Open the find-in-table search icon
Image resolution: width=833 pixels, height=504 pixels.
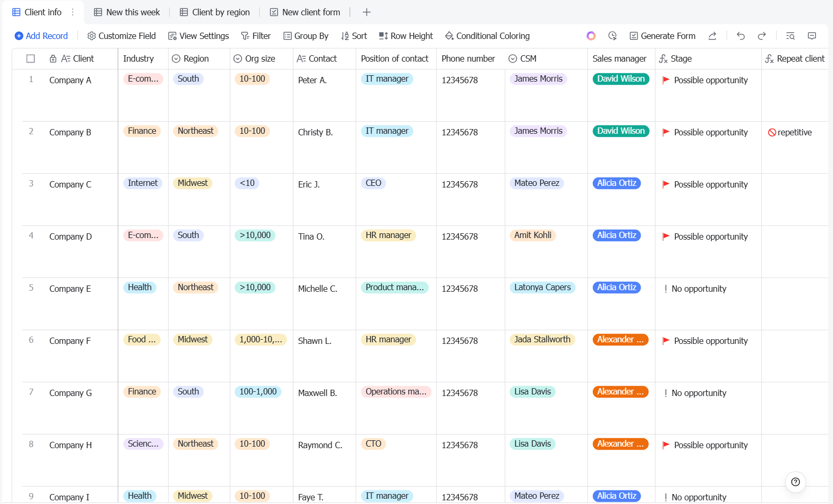point(790,36)
